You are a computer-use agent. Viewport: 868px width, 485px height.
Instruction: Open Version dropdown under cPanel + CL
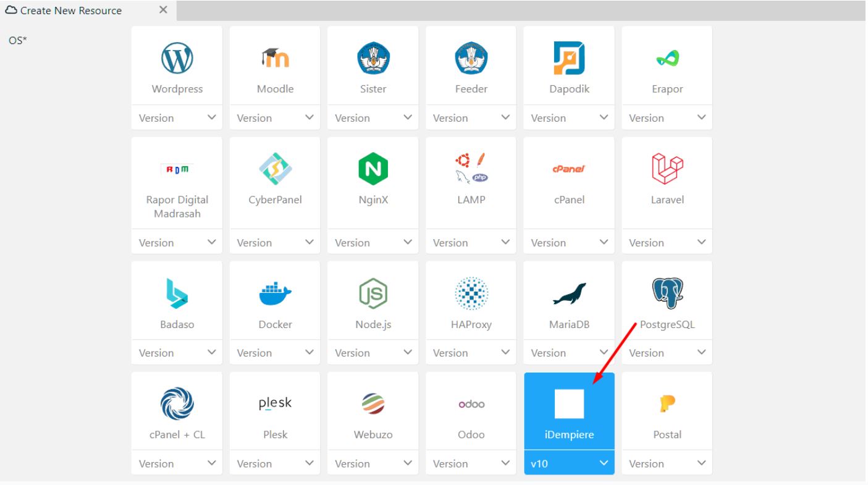click(x=177, y=463)
